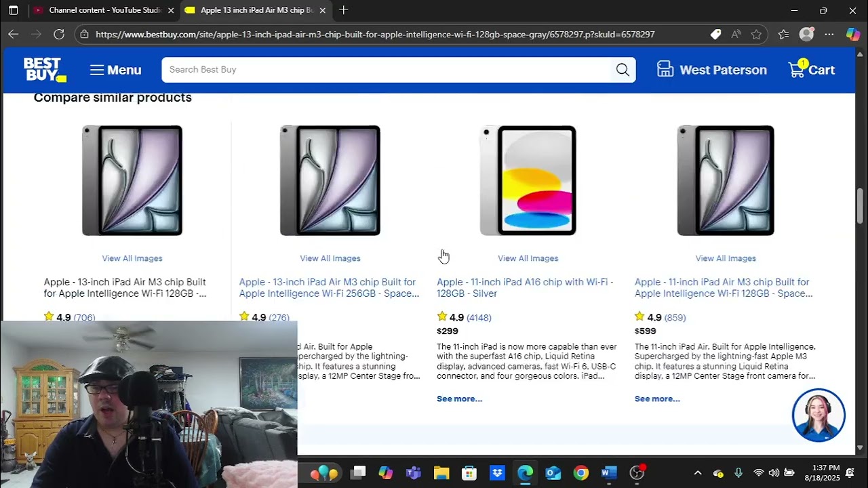The image size is (868, 488).
Task: View All Images for 11-inch iPad A16
Action: coord(528,258)
